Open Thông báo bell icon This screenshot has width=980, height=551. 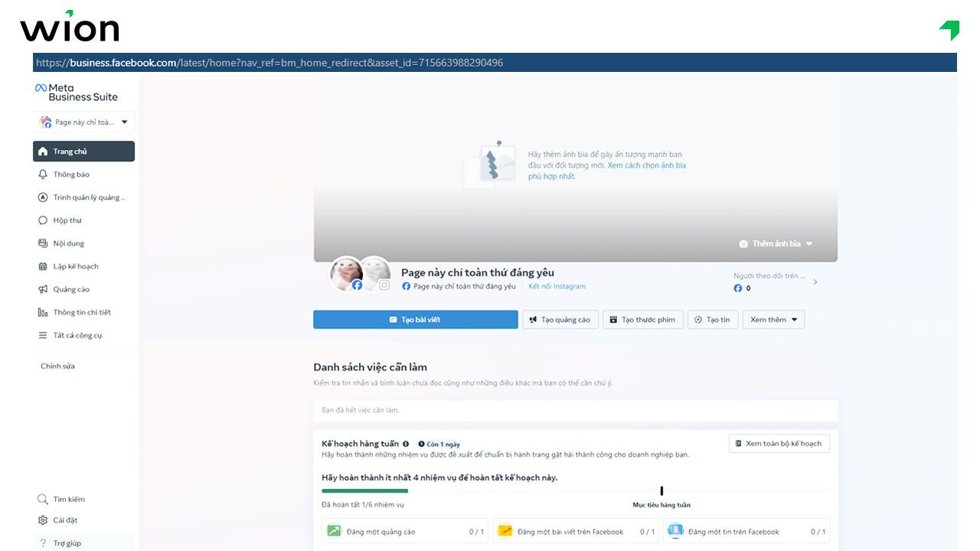(x=43, y=174)
